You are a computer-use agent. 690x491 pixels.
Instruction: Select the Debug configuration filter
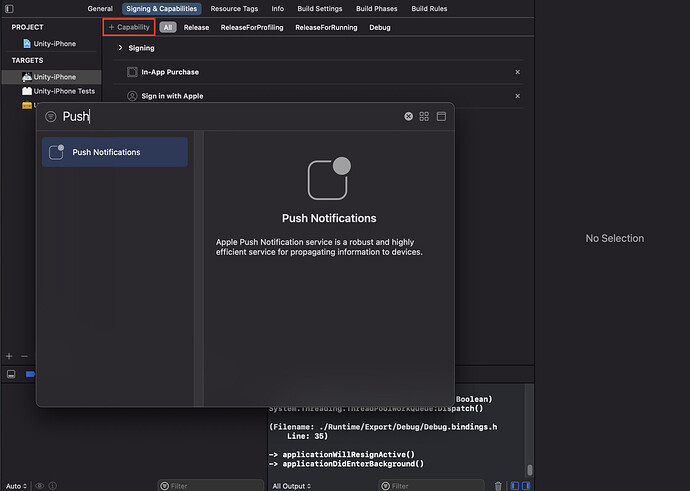[380, 27]
